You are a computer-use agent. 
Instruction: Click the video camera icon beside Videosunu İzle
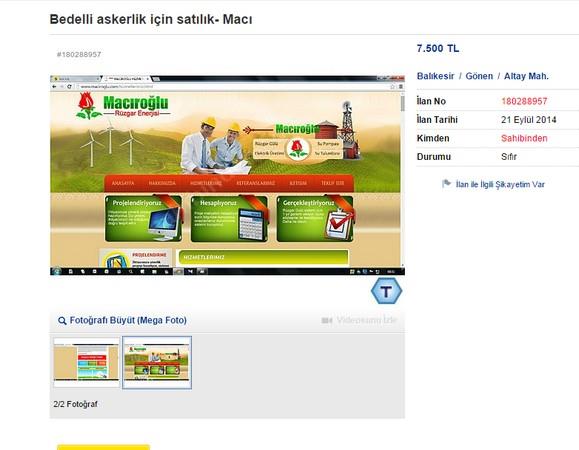point(327,320)
